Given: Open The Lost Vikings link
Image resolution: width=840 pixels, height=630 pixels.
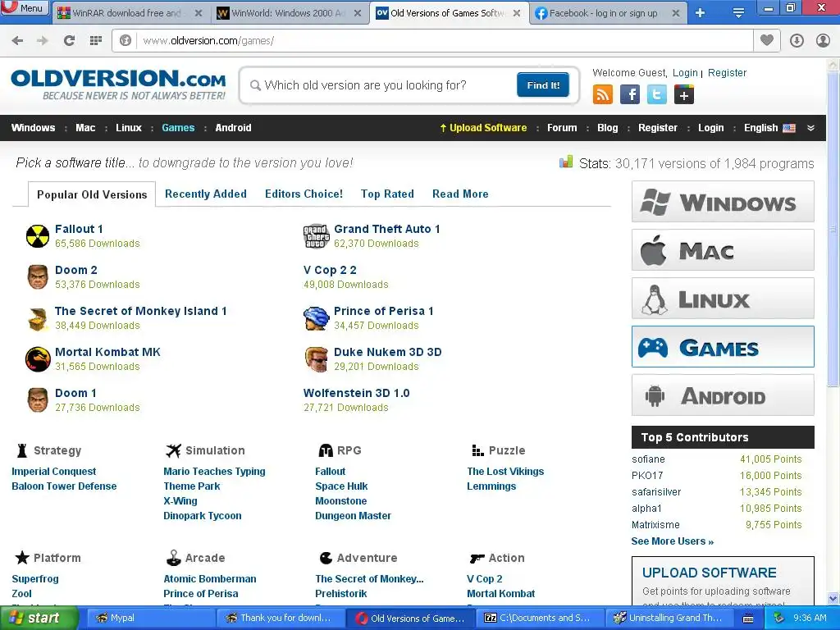Looking at the screenshot, I should pyautogui.click(x=505, y=472).
